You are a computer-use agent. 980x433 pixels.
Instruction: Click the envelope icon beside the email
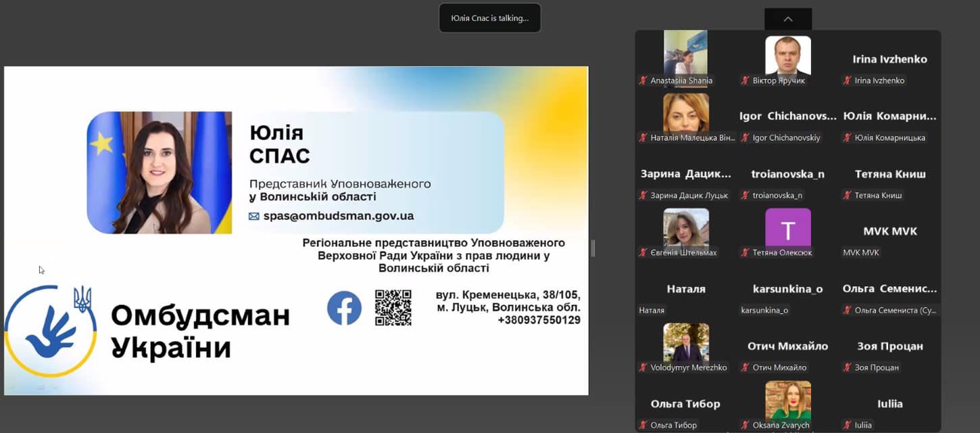(254, 216)
